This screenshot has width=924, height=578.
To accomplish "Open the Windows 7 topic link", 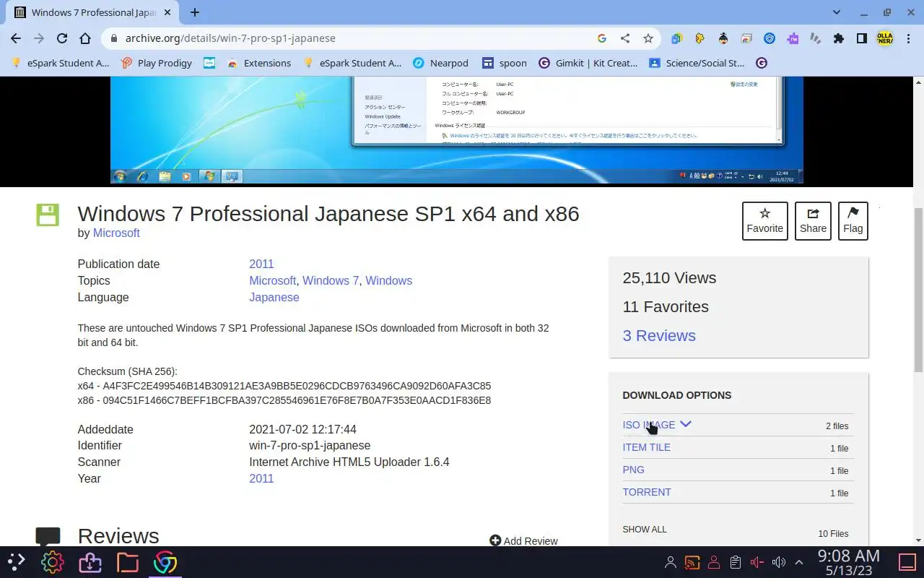I will coord(331,280).
